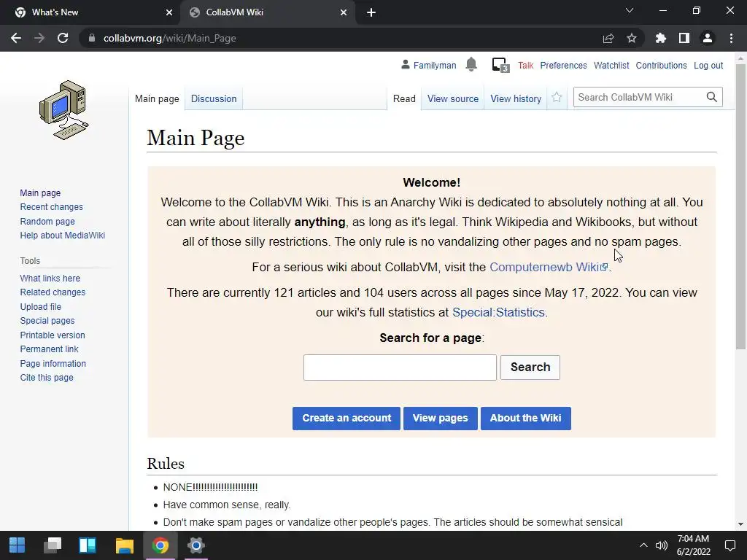Open Main page in sidebar

[40, 192]
